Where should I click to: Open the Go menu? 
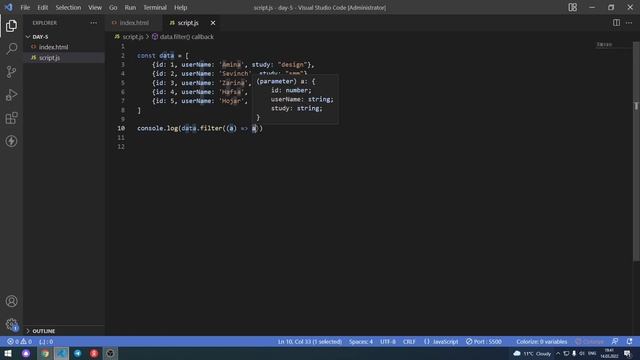(113, 7)
